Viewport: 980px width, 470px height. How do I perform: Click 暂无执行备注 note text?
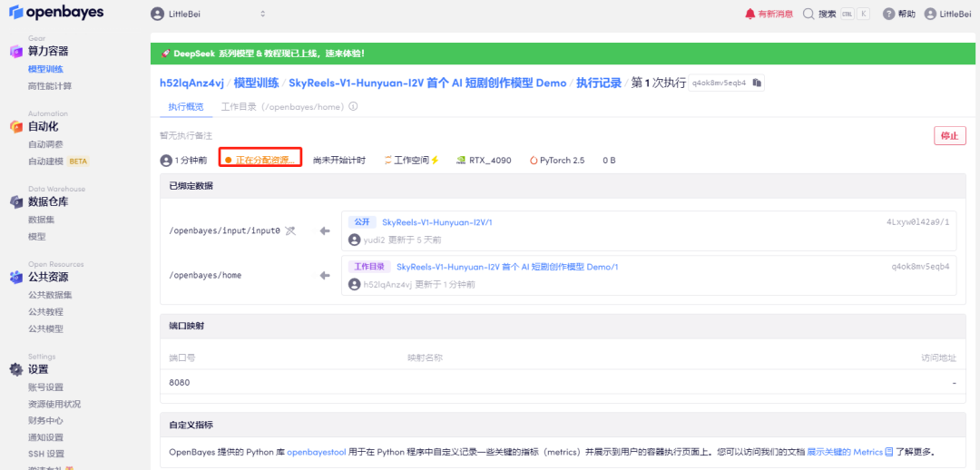[186, 135]
